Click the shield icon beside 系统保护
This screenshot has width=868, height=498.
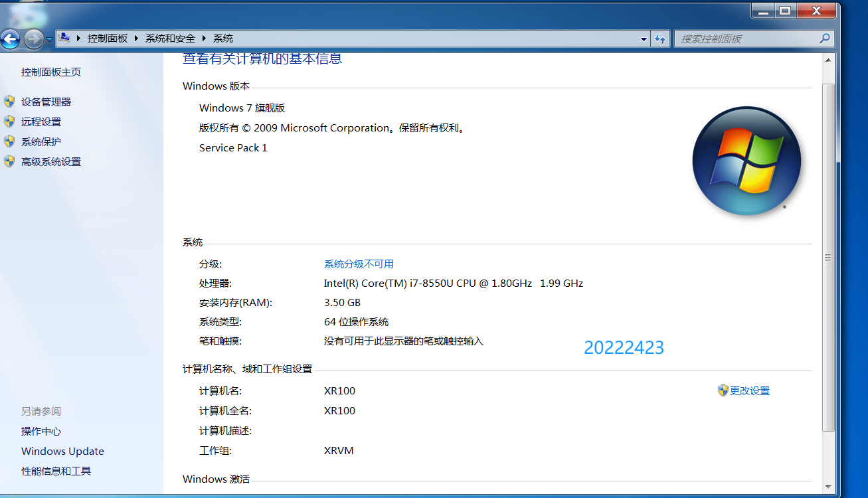tap(9, 141)
